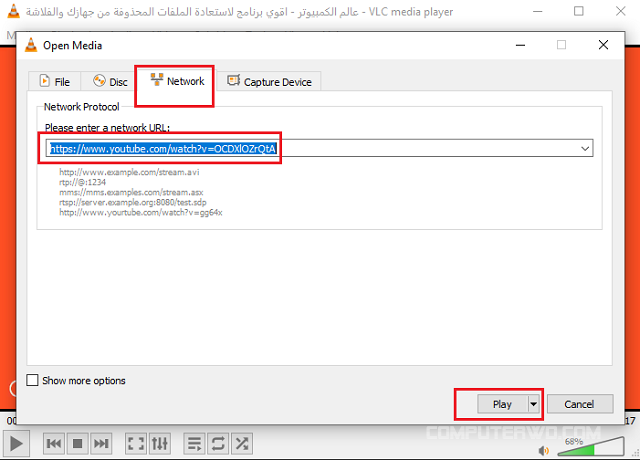
Task: Click example text http://www.example.com/stream.avi
Action: click(129, 172)
